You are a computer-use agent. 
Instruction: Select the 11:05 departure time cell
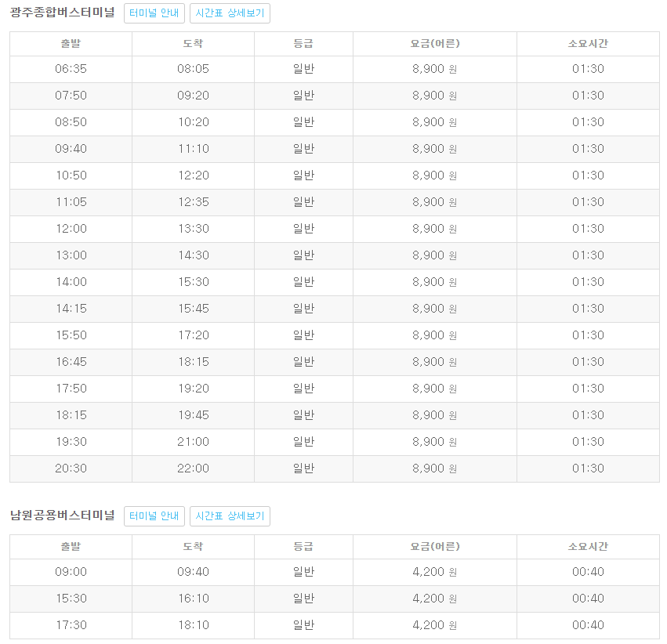click(x=71, y=202)
